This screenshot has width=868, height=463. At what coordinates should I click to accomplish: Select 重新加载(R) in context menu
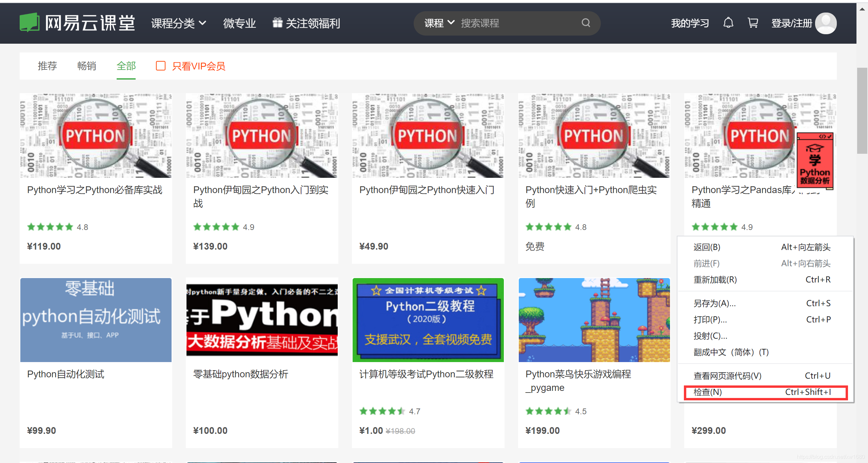pos(715,280)
